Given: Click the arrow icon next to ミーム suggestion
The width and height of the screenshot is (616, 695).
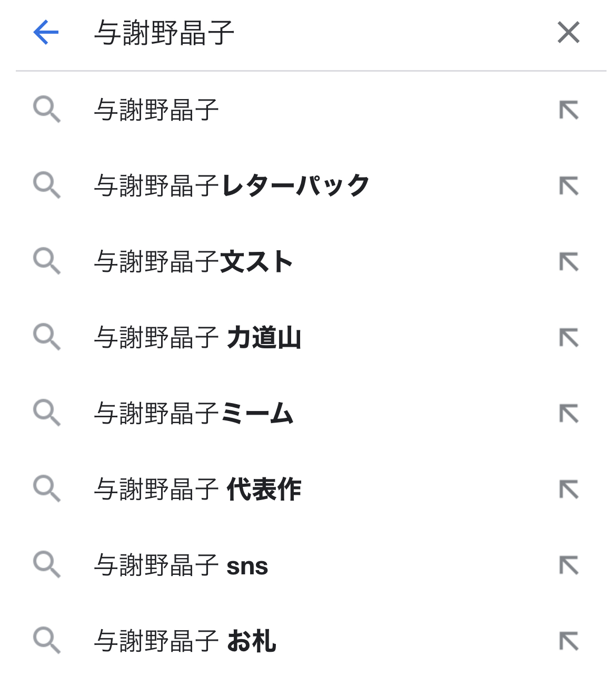Looking at the screenshot, I should pos(569,414).
